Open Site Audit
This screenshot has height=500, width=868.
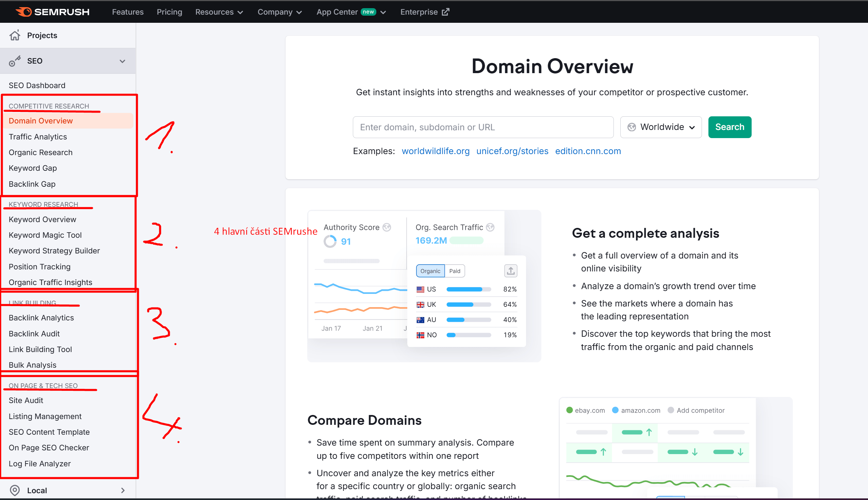pyautogui.click(x=26, y=400)
